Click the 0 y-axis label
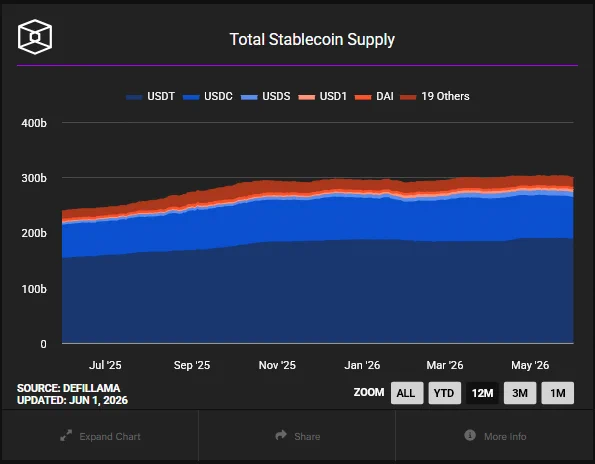 [44, 344]
